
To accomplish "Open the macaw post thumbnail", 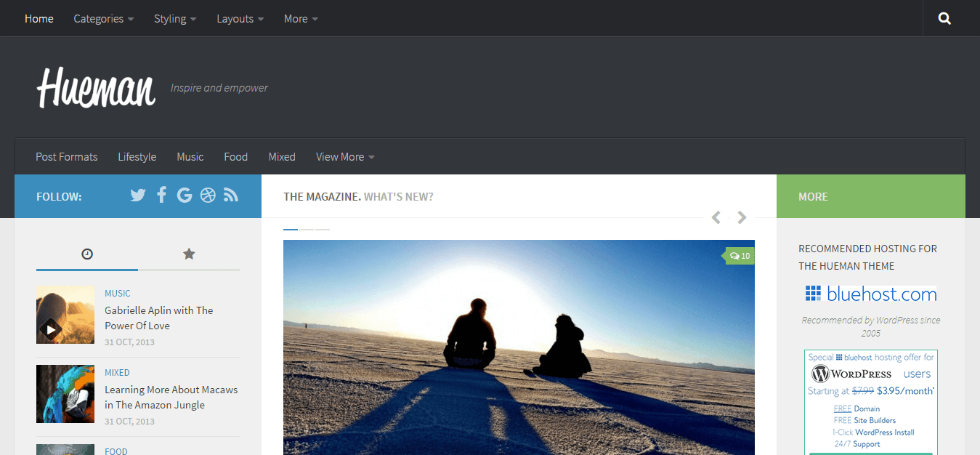I will click(65, 394).
